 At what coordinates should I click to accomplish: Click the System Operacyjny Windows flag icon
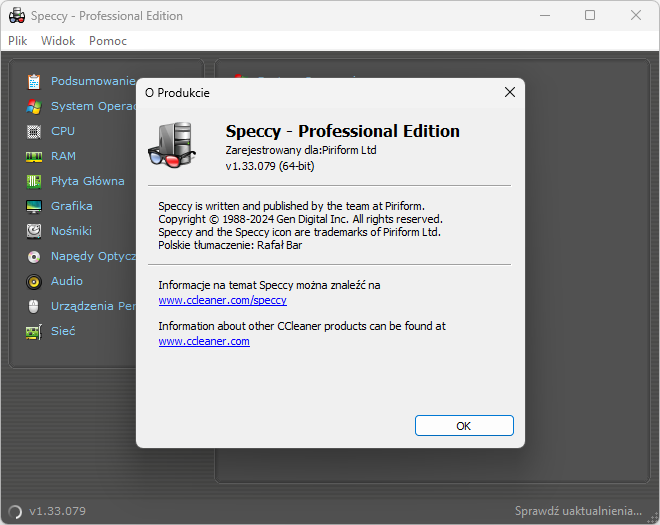(x=34, y=107)
